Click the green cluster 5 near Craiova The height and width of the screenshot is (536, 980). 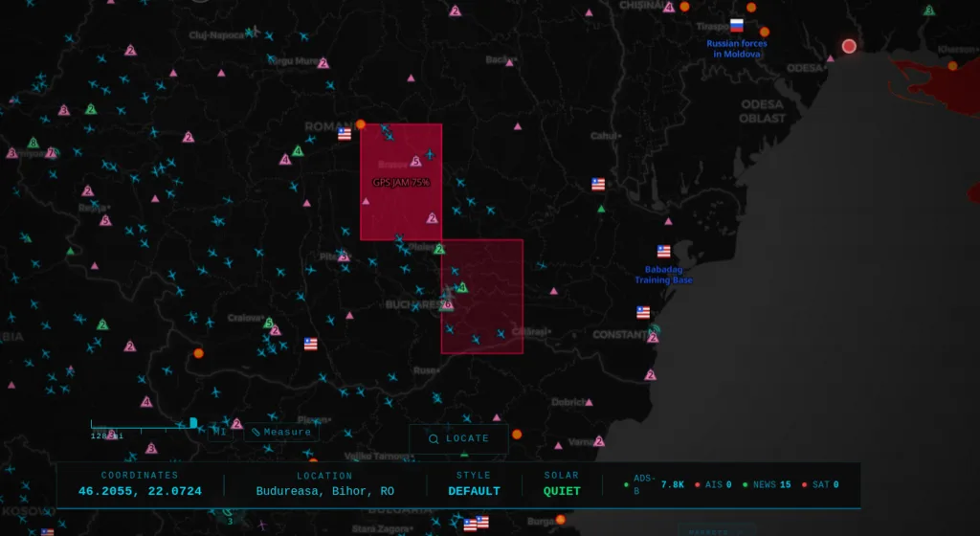click(x=268, y=323)
